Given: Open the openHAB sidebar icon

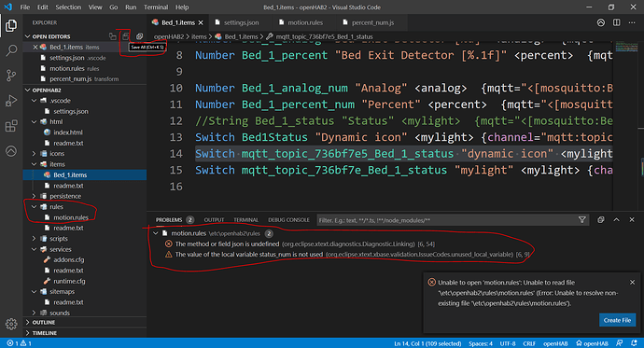Looking at the screenshot, I should click(x=11, y=151).
